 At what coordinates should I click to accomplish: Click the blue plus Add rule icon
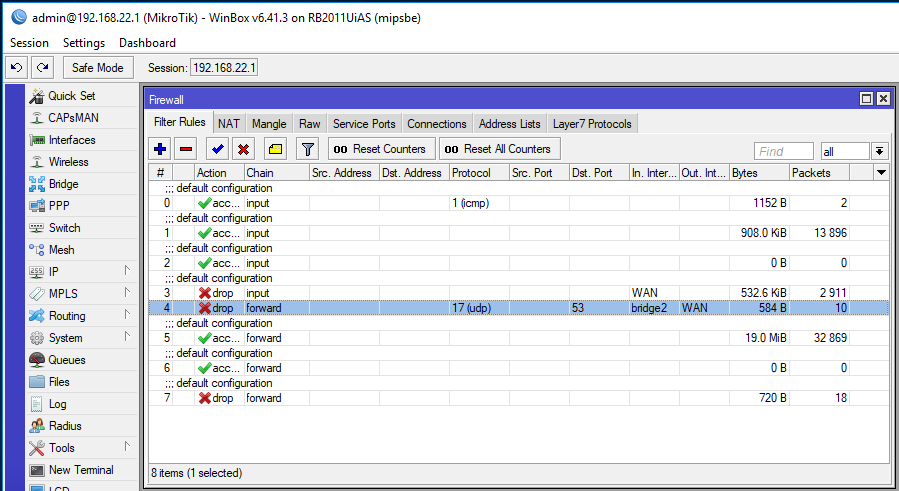160,149
